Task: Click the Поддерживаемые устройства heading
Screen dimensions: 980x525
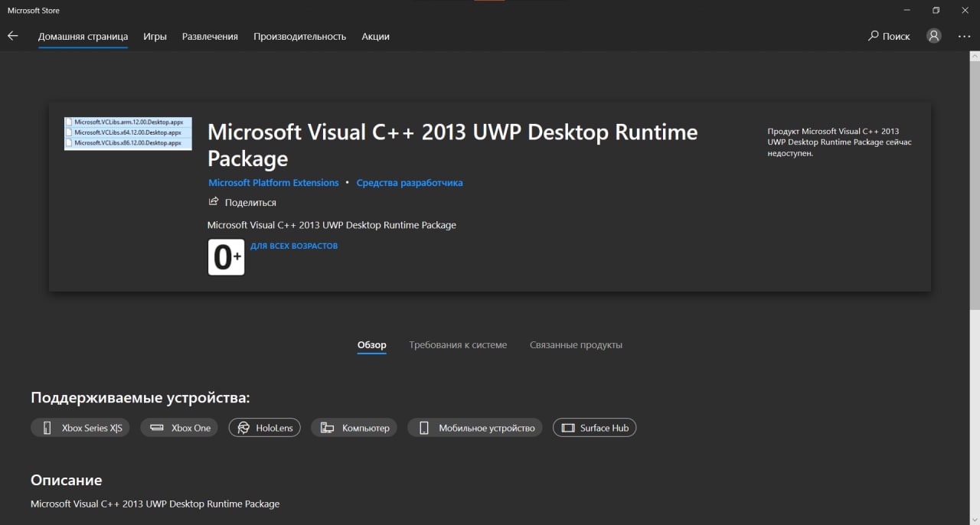Action: [x=140, y=398]
